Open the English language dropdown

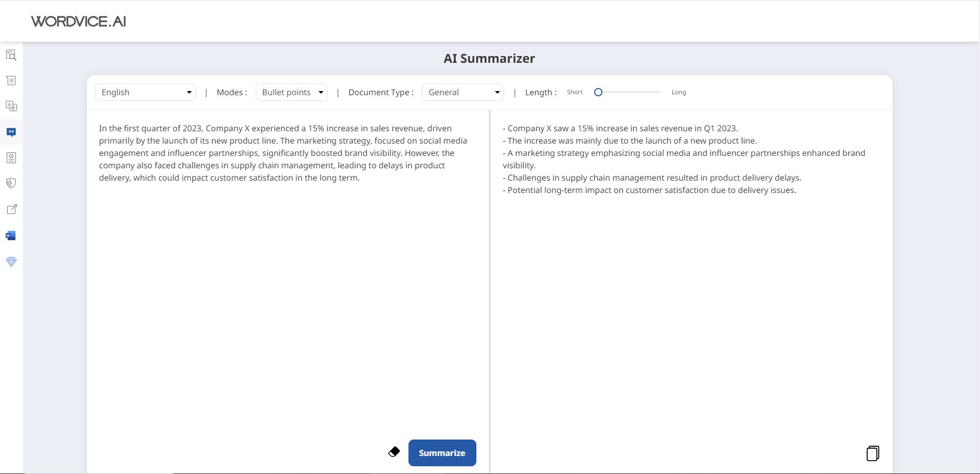146,92
